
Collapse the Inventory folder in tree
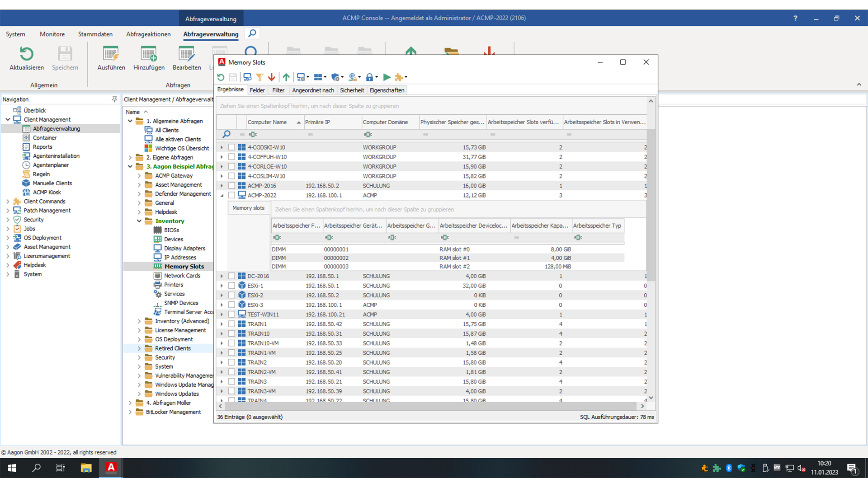click(x=139, y=221)
